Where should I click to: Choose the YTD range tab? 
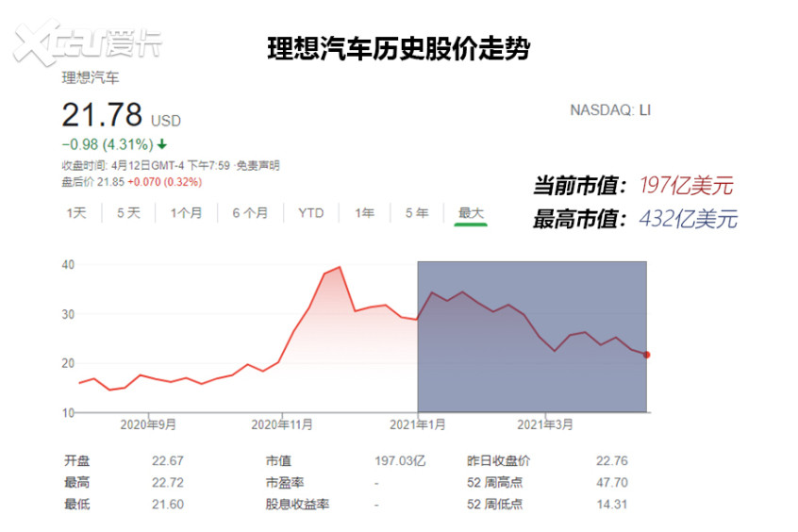[x=311, y=213]
